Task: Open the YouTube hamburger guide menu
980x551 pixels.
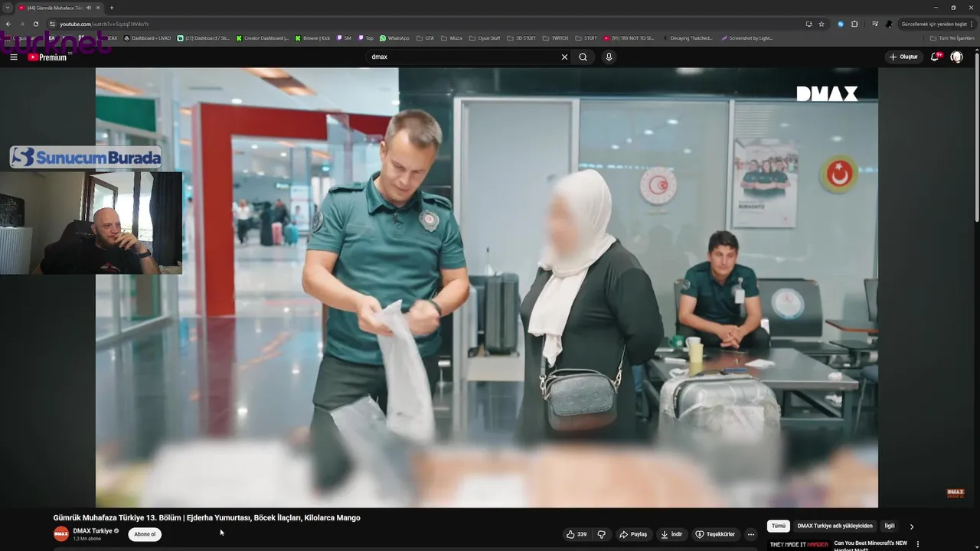Action: [14, 57]
